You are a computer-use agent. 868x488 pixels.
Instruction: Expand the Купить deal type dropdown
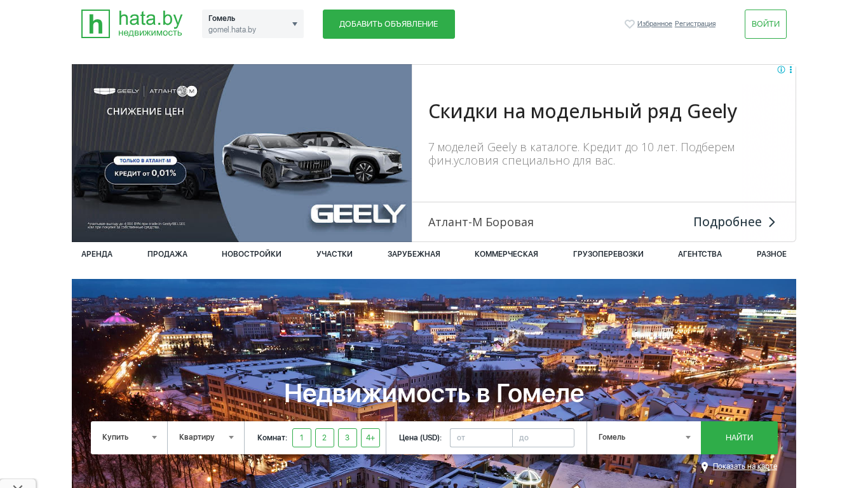click(x=130, y=438)
